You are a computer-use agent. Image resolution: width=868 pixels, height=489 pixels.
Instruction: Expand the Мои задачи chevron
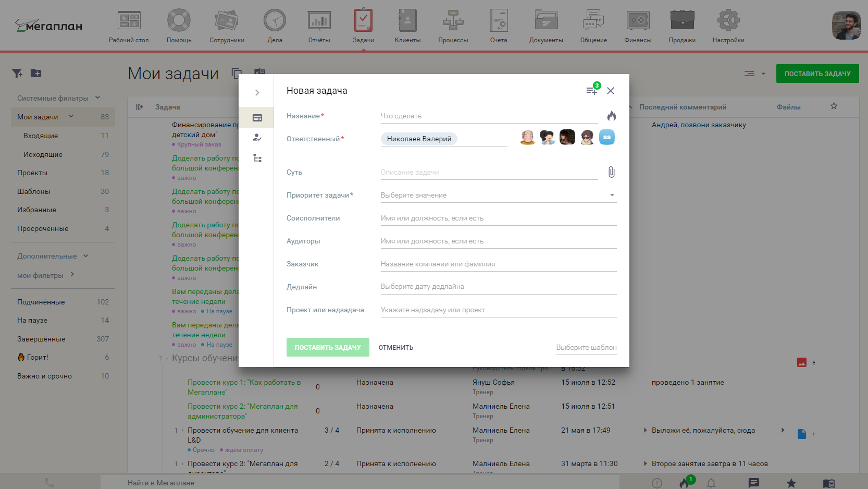[71, 116]
